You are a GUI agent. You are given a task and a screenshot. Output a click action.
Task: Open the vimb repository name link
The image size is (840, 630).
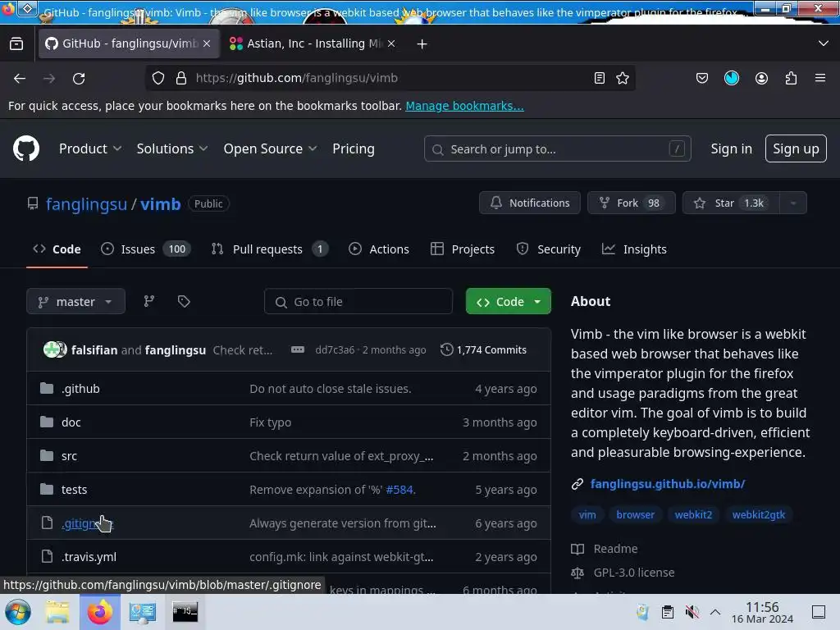(x=161, y=204)
